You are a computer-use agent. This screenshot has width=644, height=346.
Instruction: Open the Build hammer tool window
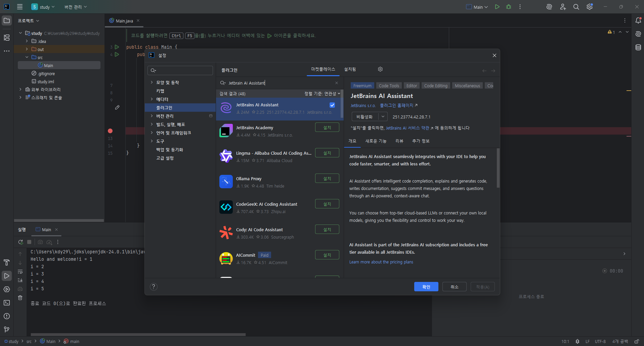(x=7, y=262)
